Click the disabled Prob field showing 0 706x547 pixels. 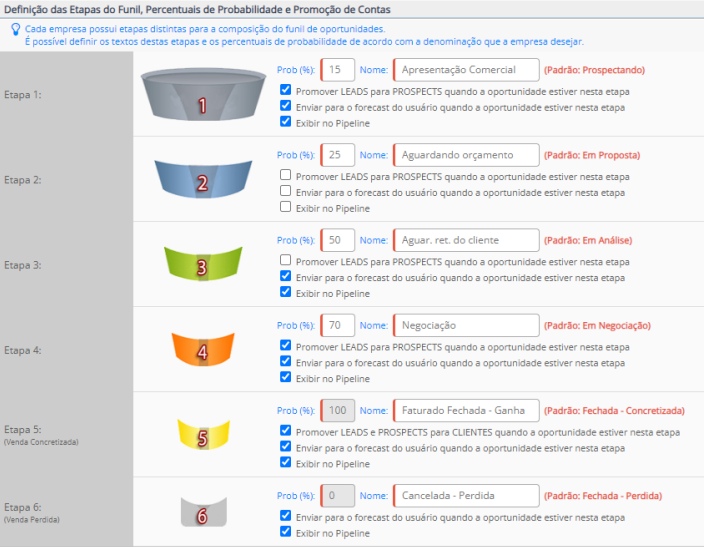338,496
